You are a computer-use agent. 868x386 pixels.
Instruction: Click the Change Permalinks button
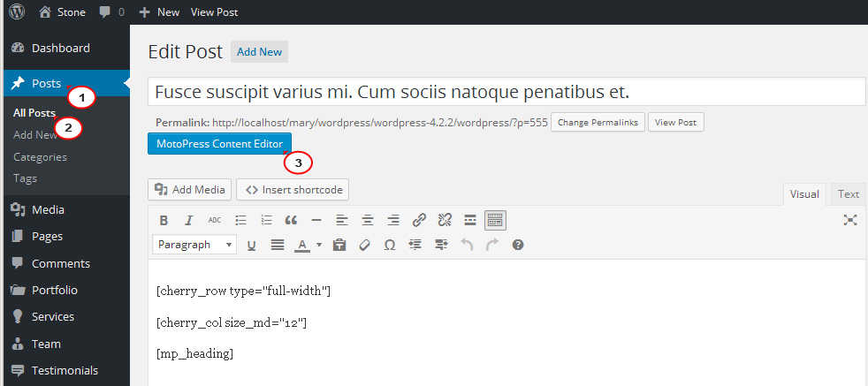point(598,122)
